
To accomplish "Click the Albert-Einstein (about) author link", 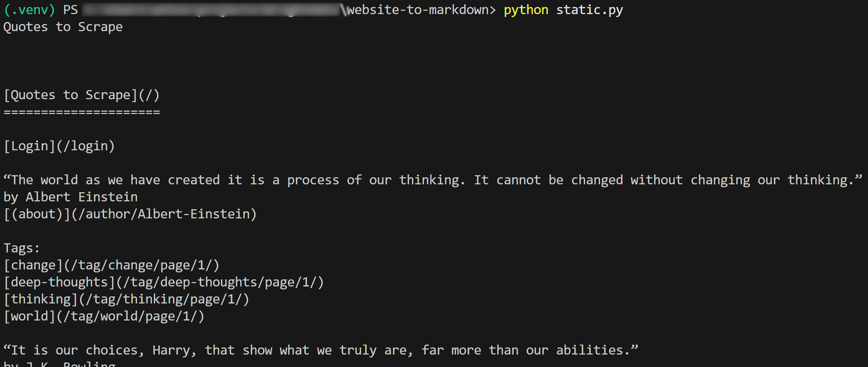I will 130,214.
